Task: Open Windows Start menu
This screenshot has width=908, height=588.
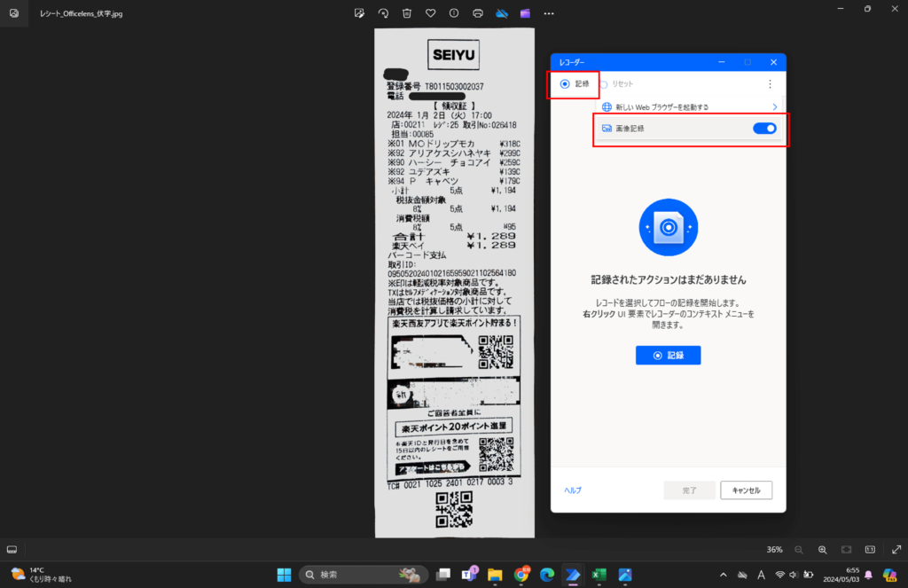Action: point(284,575)
